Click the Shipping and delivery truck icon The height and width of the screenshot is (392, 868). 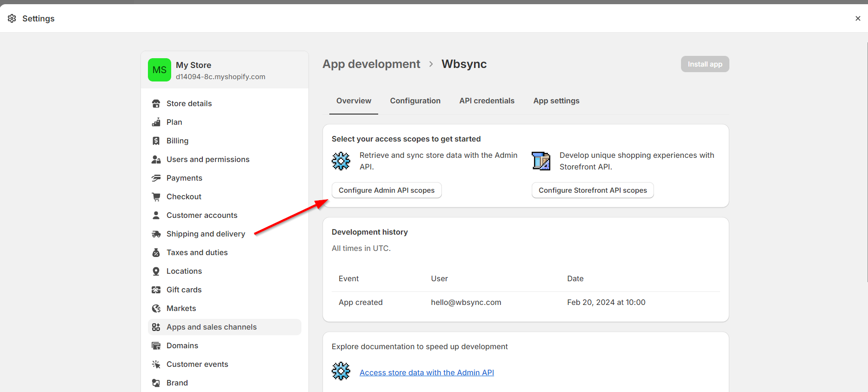156,234
